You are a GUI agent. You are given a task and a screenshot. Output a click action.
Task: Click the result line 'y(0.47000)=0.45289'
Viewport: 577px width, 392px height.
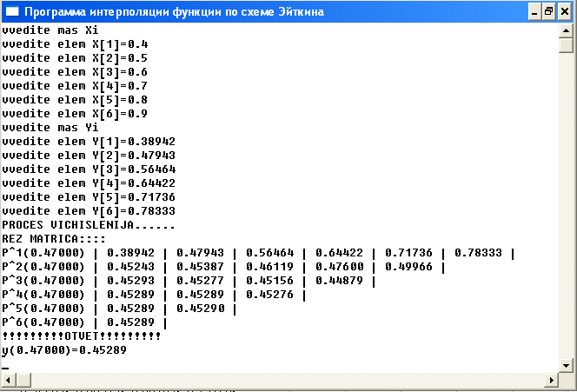[x=64, y=350]
